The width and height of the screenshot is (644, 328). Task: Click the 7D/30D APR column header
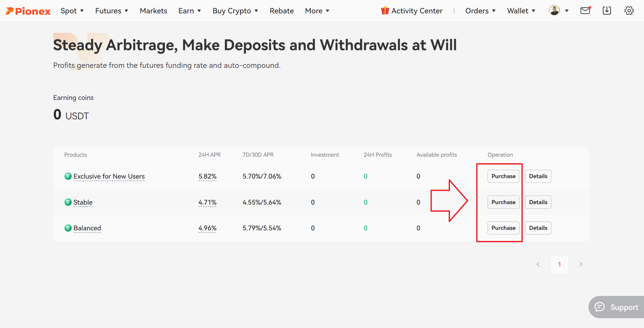(258, 155)
